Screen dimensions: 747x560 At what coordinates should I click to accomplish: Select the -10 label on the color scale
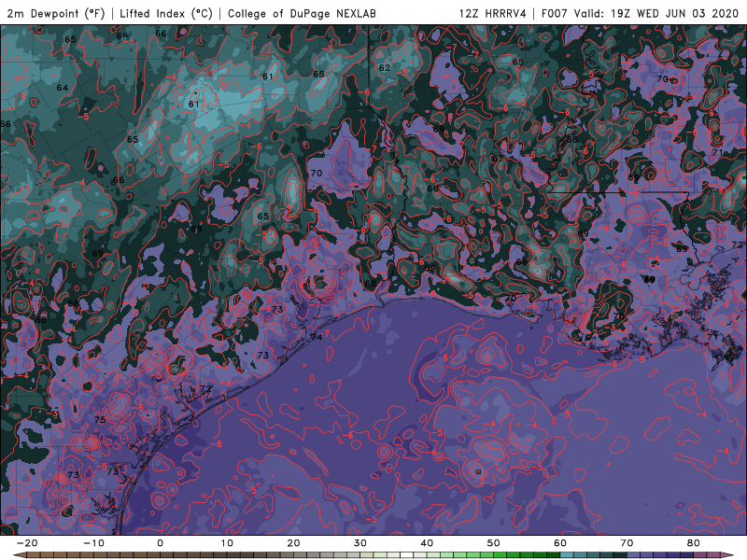point(93,543)
